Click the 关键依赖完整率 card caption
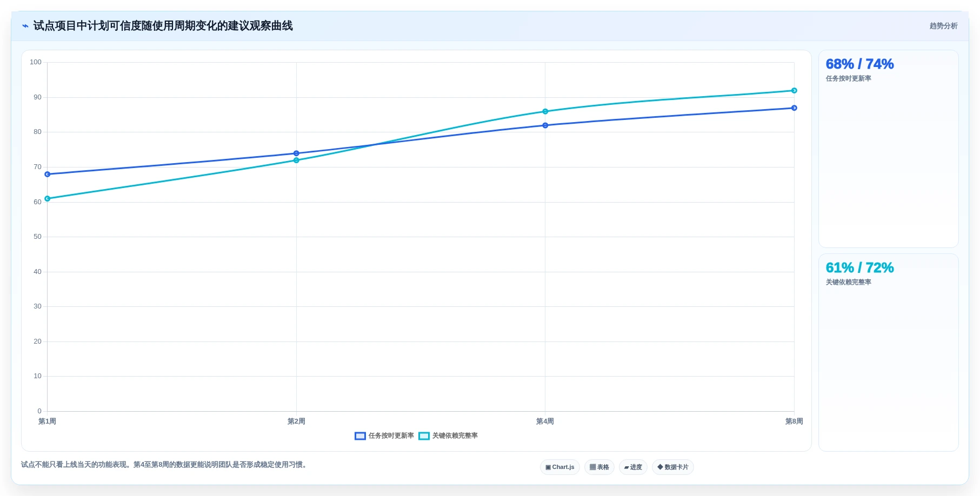Screen dimensions: 980x496 [848, 283]
